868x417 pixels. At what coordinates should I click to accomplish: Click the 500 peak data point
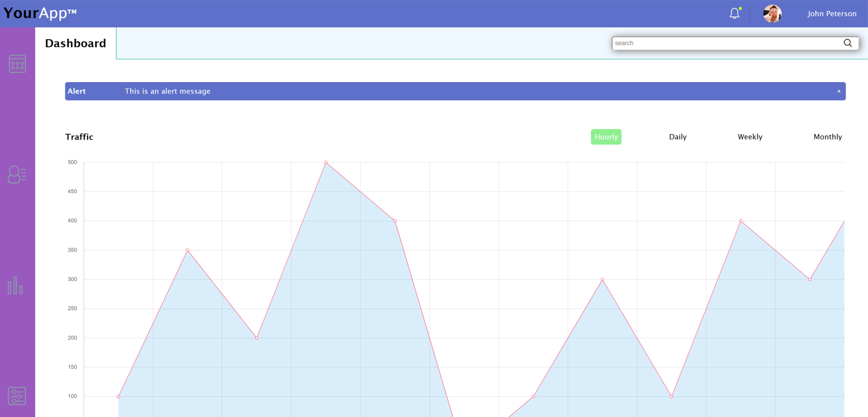click(x=326, y=162)
